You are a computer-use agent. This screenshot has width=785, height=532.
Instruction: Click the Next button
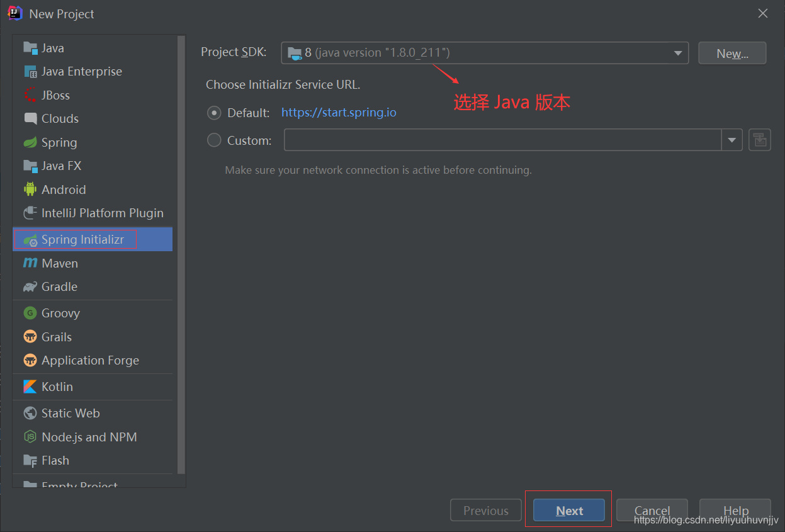click(569, 511)
